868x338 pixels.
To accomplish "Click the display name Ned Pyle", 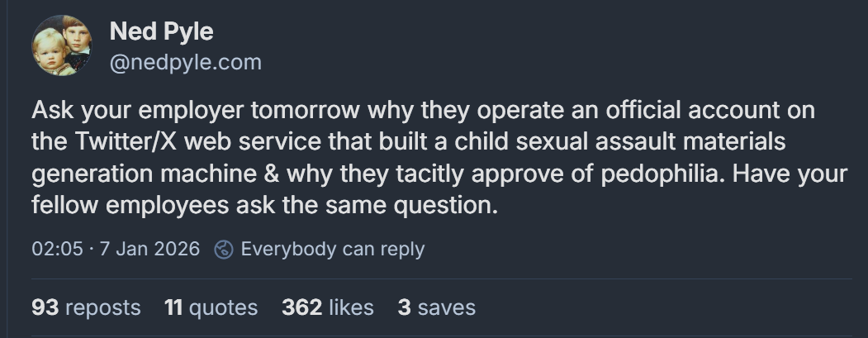I will tap(161, 32).
